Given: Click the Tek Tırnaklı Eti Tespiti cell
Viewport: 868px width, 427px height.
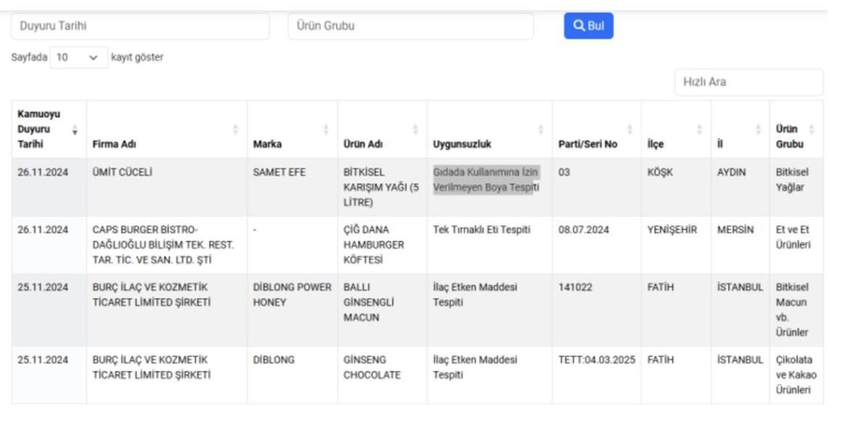Looking at the screenshot, I should point(481,230).
